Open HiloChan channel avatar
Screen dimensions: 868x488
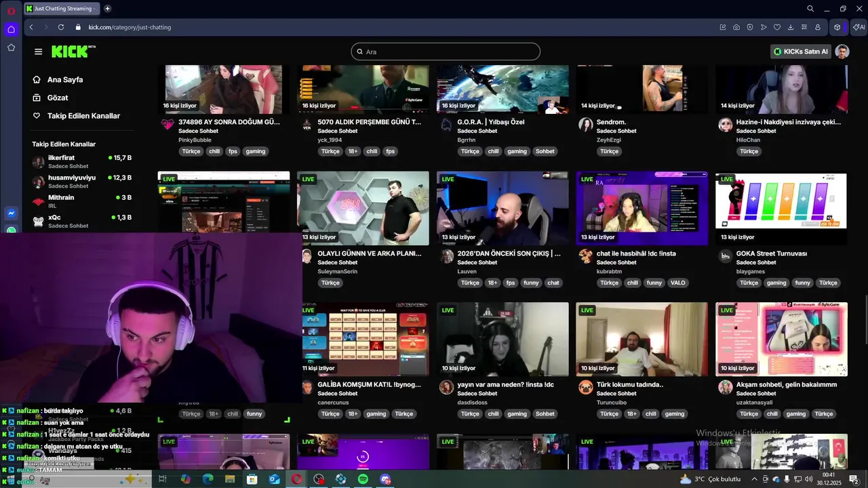click(726, 124)
